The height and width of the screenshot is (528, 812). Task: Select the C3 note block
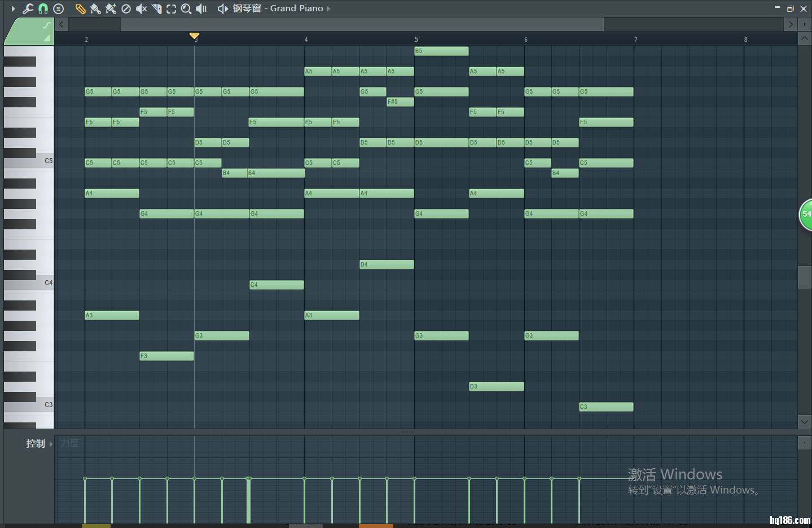(606, 407)
